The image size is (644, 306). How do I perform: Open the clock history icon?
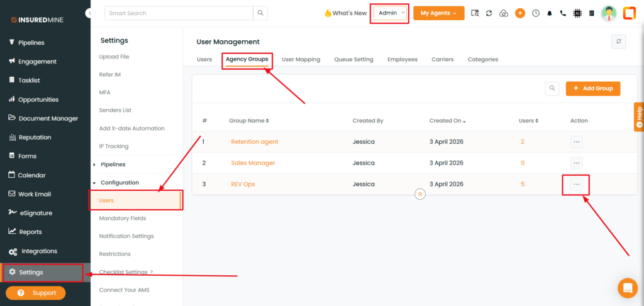click(x=535, y=13)
